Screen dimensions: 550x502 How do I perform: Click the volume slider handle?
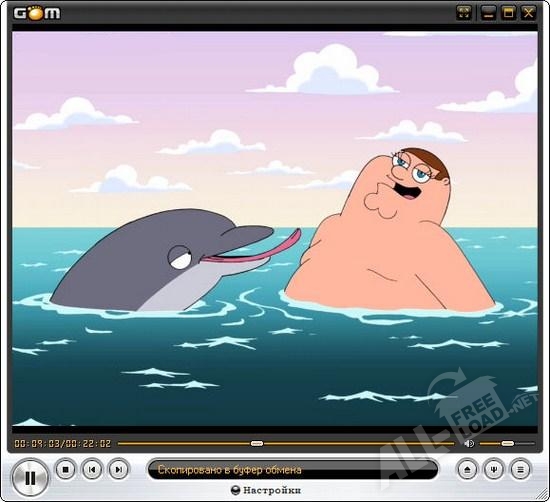click(508, 443)
